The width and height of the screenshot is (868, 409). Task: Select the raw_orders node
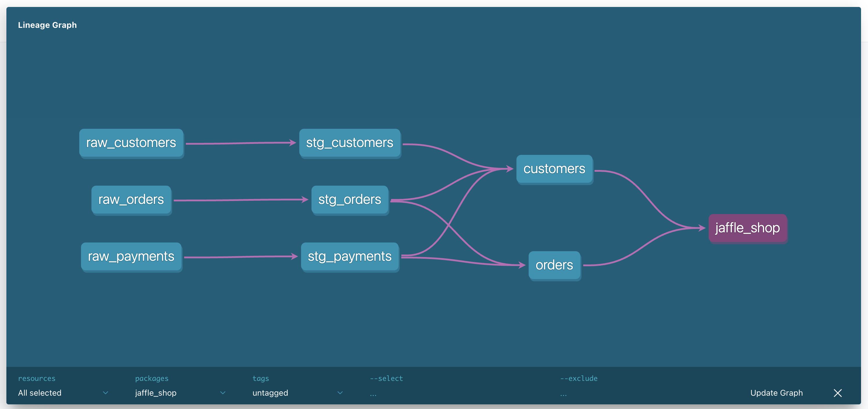point(131,200)
